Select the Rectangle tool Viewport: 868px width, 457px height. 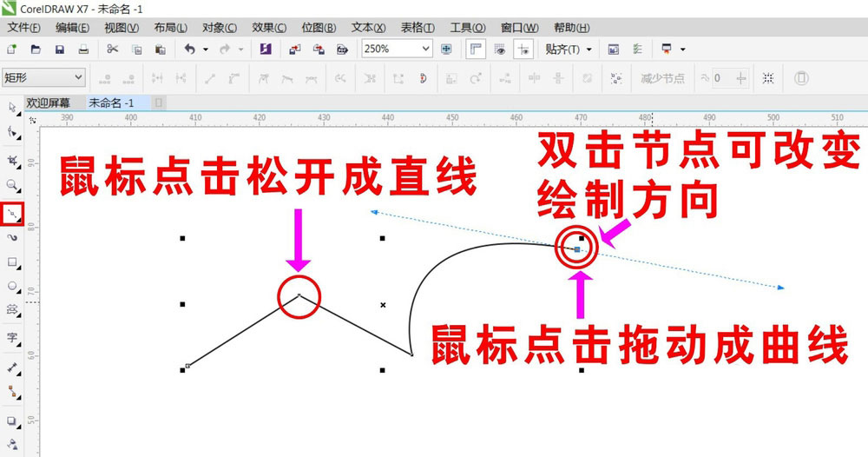tap(11, 262)
